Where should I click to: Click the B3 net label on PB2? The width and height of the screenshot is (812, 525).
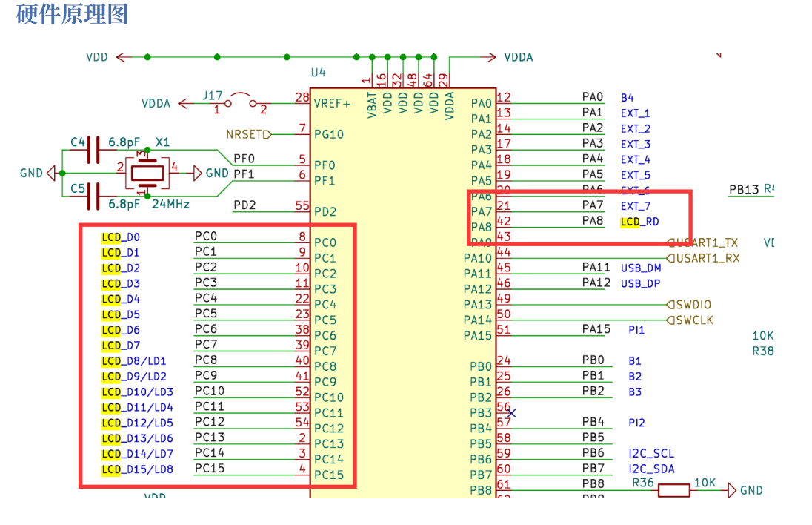click(635, 392)
